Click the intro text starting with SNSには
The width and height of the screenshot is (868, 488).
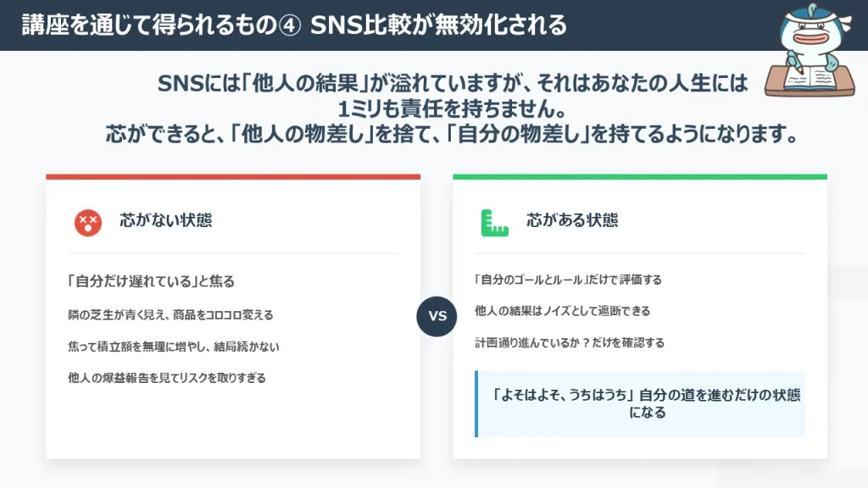click(453, 83)
